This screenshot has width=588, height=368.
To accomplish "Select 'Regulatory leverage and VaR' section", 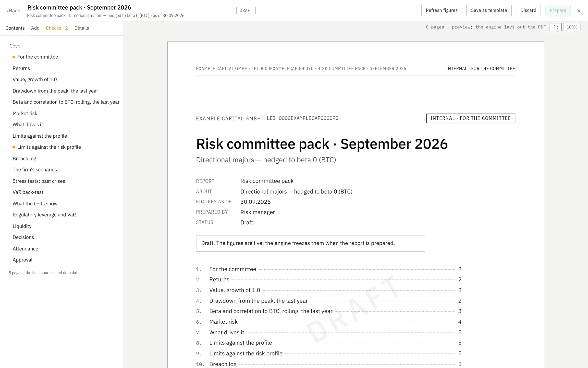I will coord(44,215).
